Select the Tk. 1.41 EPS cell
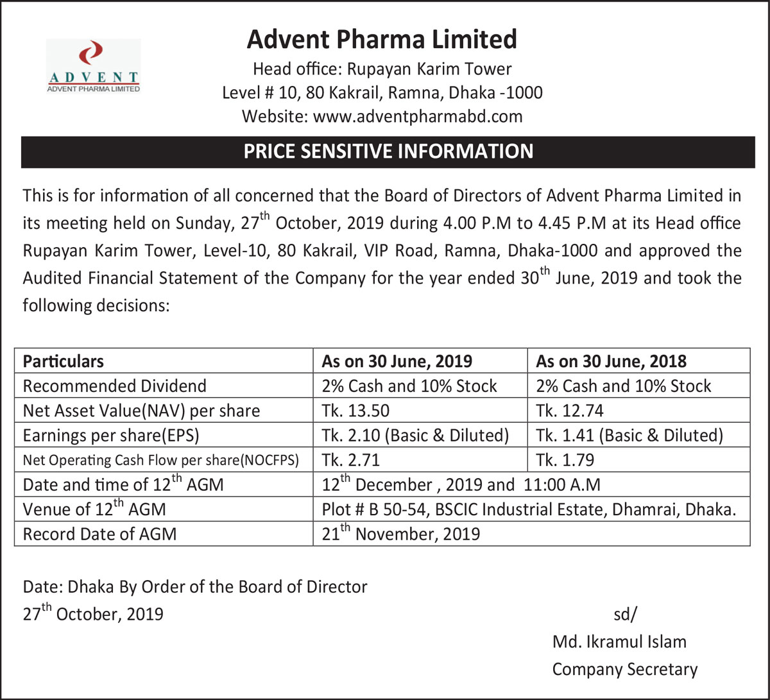 629,435
